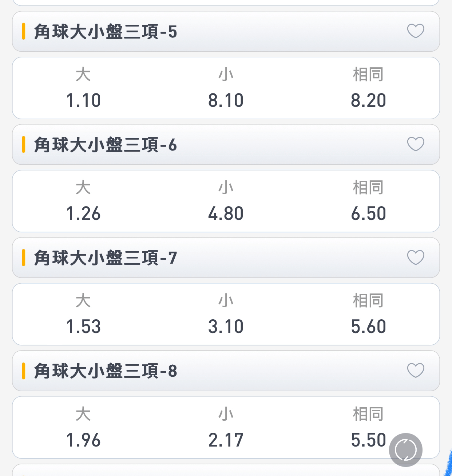Select 小 odds 8.10 in market 5
452x476 pixels.
(x=226, y=88)
